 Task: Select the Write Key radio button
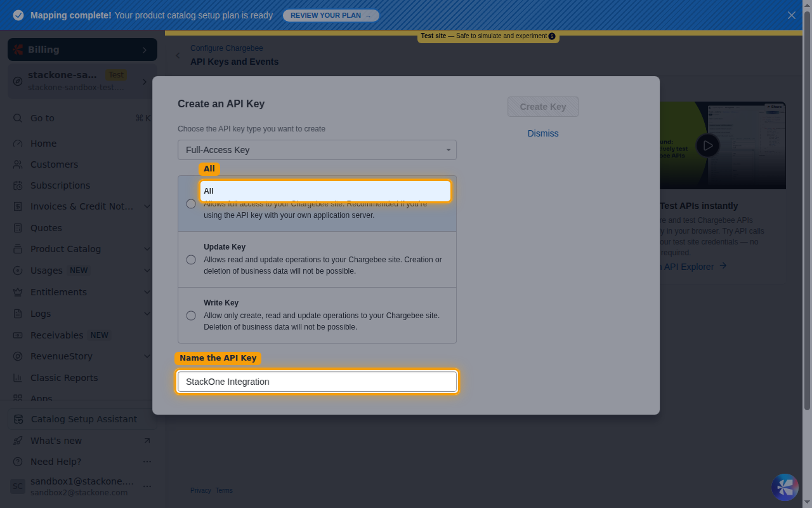(x=191, y=316)
